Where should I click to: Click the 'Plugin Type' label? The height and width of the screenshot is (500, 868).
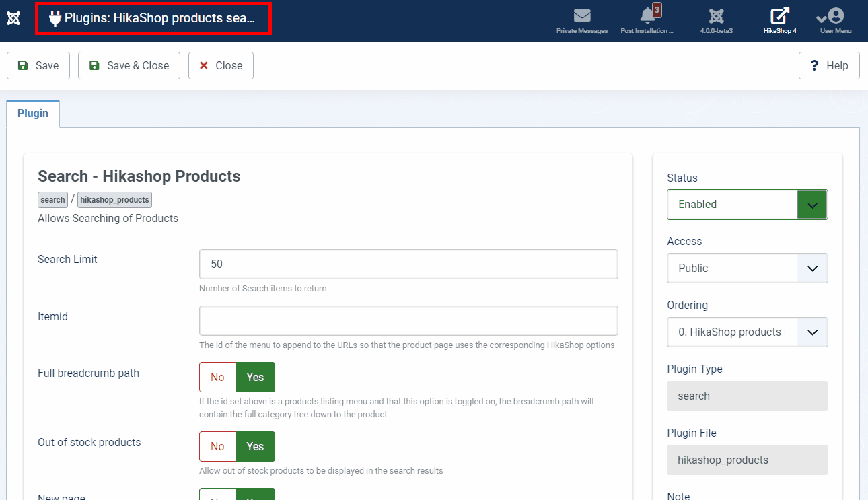[694, 369]
